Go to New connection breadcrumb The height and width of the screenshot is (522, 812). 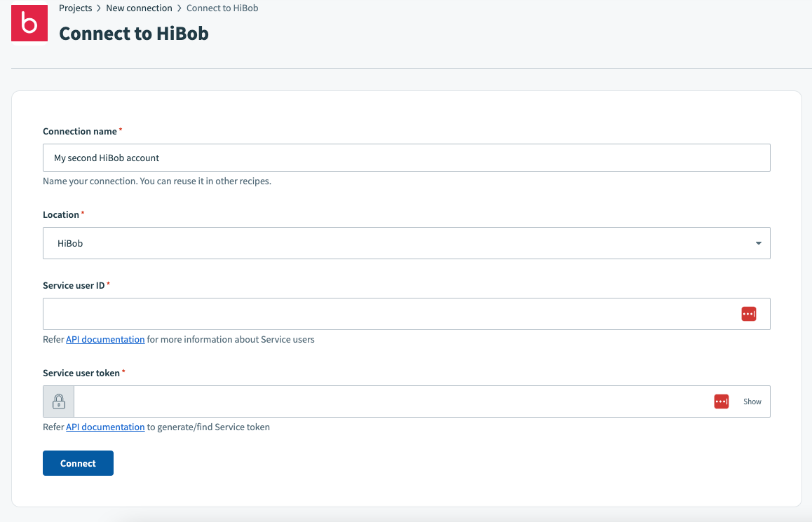(140, 8)
